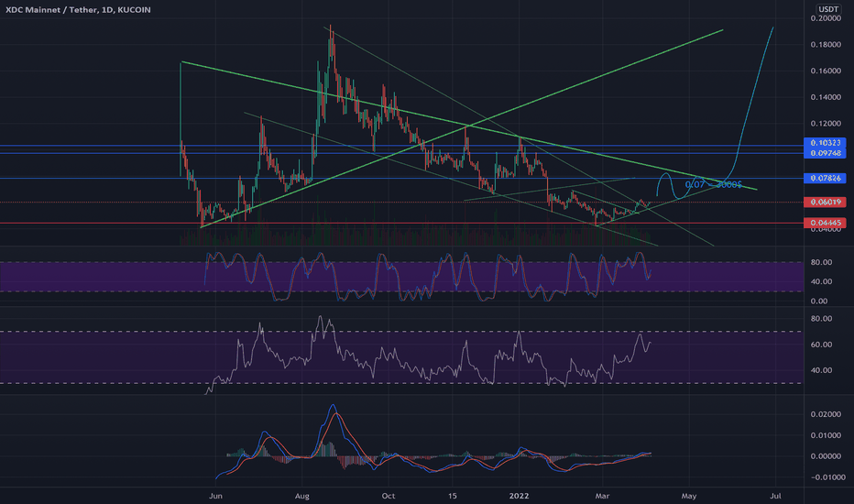Select the blue 0.10323 price label
This screenshot has height=504, width=854.
825,143
